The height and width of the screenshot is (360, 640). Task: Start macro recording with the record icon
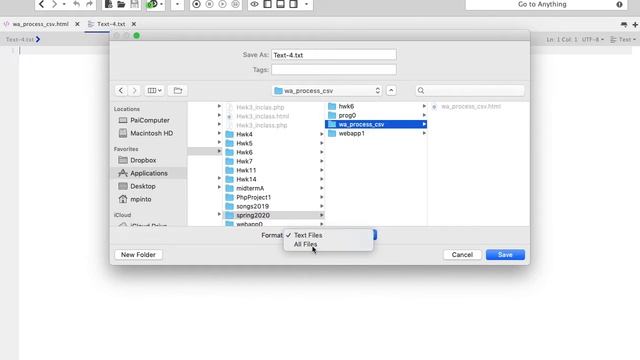click(x=196, y=4)
